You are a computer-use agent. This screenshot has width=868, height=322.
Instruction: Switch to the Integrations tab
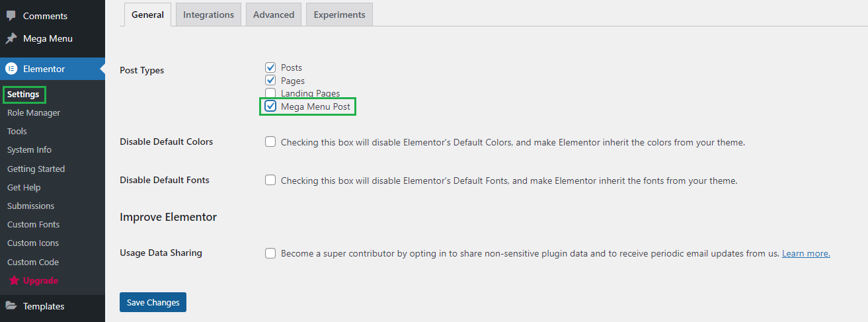coord(208,15)
